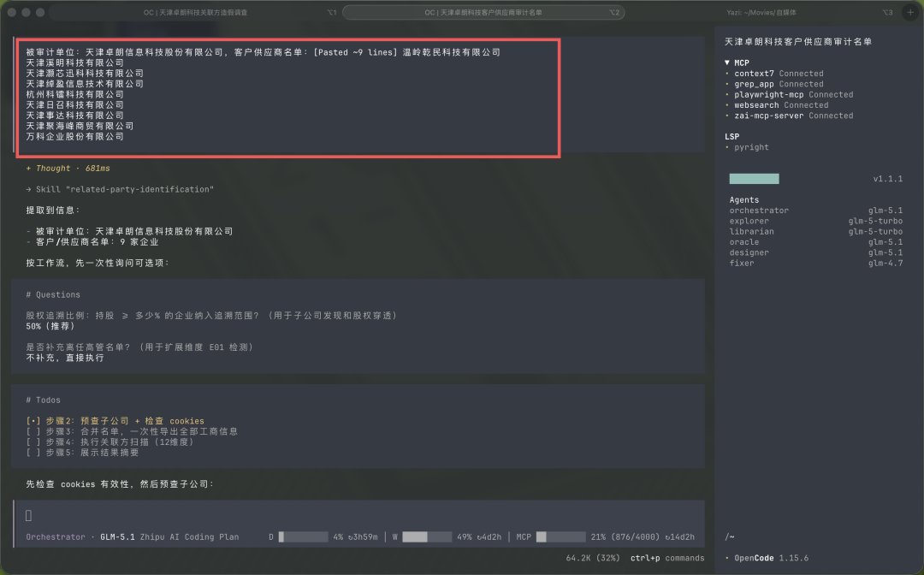Select the context7 MCP server entry
The width and height of the screenshot is (924, 575).
click(779, 74)
